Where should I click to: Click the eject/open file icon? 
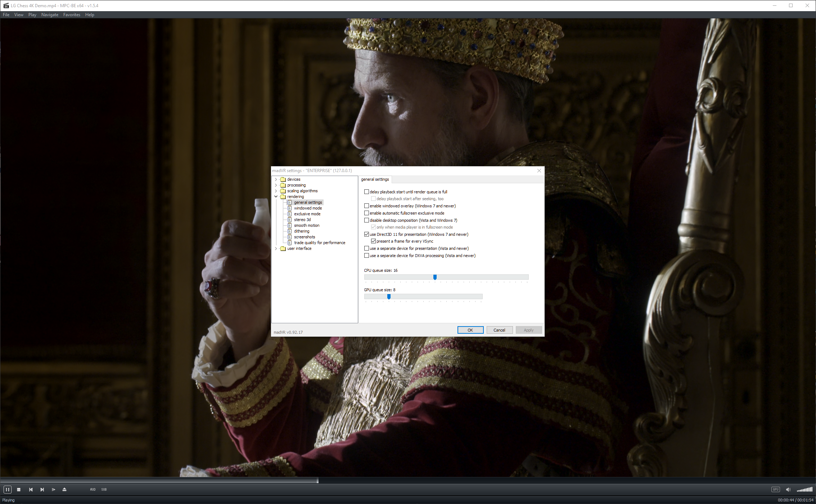tap(64, 490)
